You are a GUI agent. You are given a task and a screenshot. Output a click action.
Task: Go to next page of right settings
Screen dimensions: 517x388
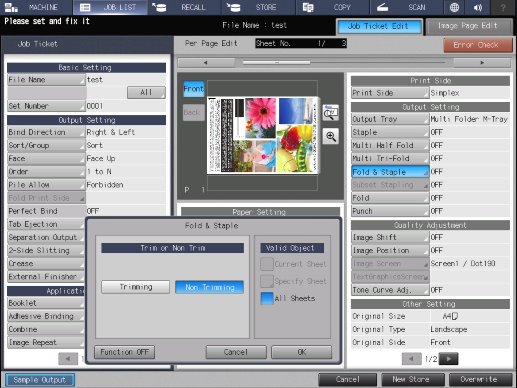[448, 359]
